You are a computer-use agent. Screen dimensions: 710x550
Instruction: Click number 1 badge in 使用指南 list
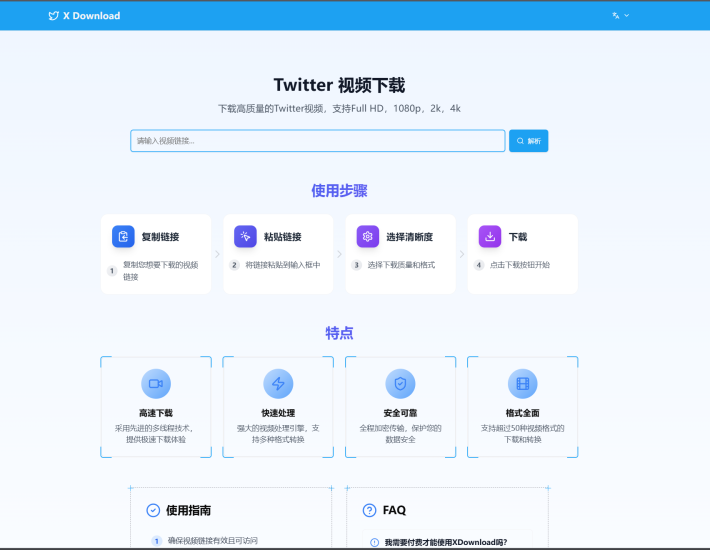point(157,540)
